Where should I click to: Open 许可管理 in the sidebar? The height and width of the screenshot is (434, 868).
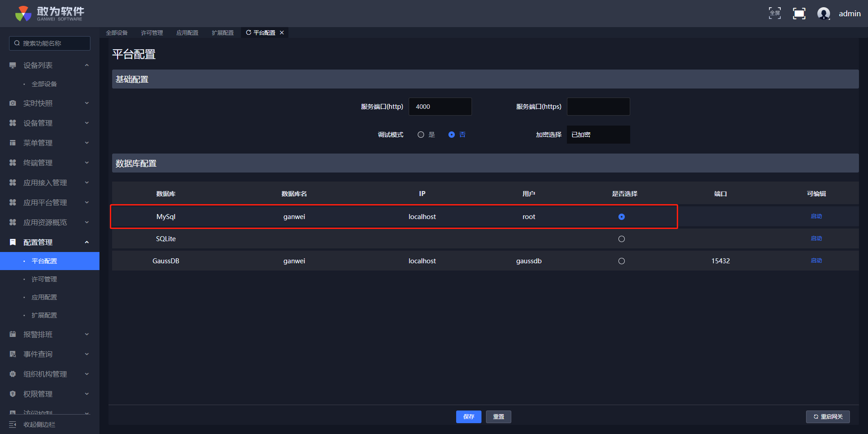pyautogui.click(x=44, y=279)
